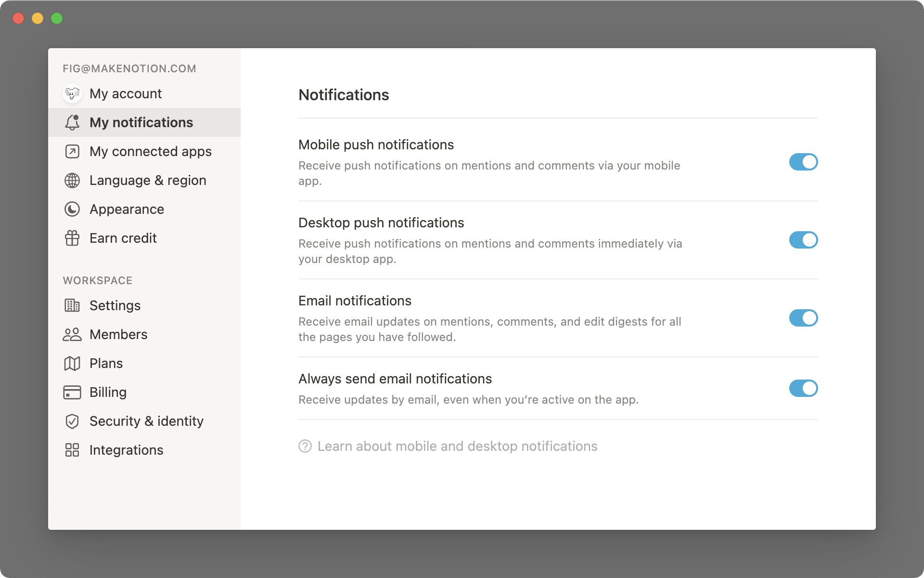The height and width of the screenshot is (578, 924).
Task: Select Language & region in sidebar
Action: [148, 180]
